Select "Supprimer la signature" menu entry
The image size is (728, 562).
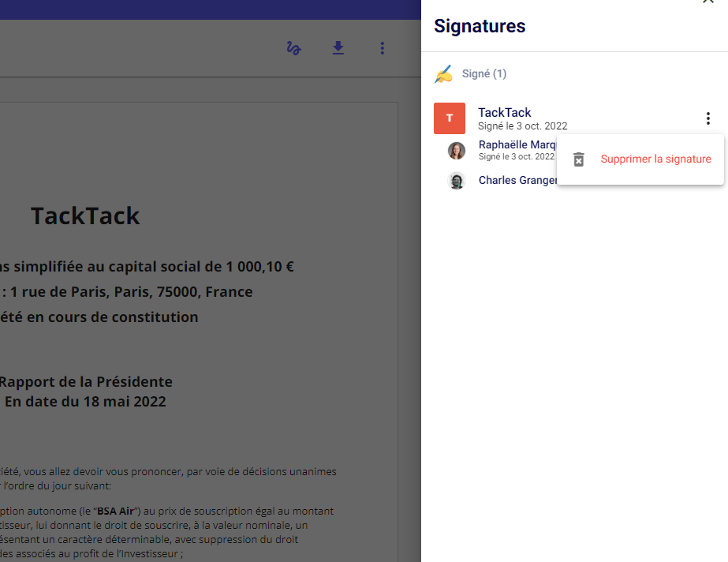click(655, 159)
